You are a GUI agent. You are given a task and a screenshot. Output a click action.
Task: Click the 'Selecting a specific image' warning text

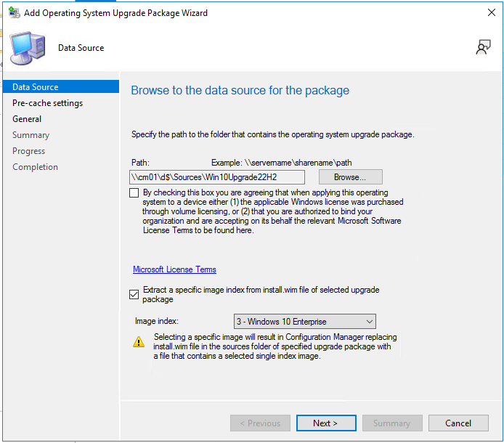275,346
